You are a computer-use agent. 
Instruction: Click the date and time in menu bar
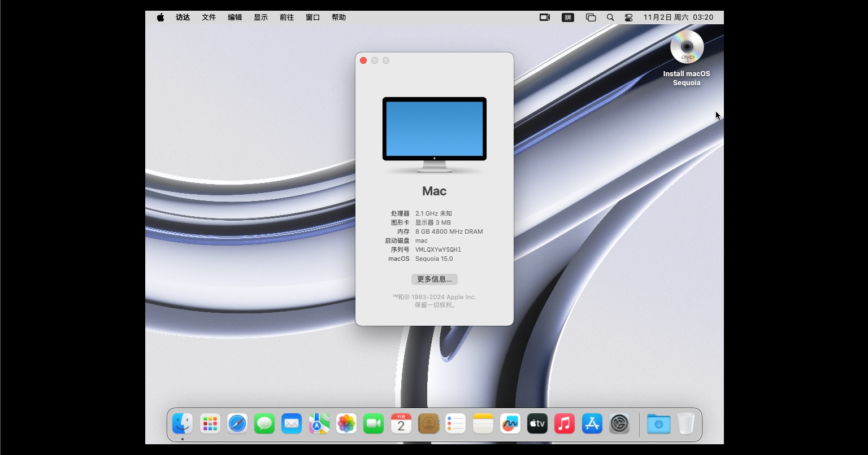[678, 17]
